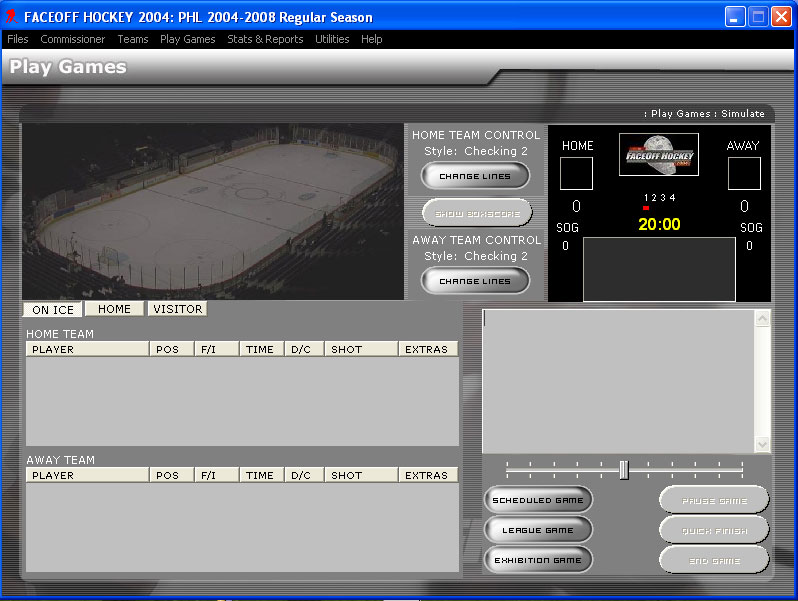Open the Files menu
Viewport: 798px width, 601px height.
(18, 39)
